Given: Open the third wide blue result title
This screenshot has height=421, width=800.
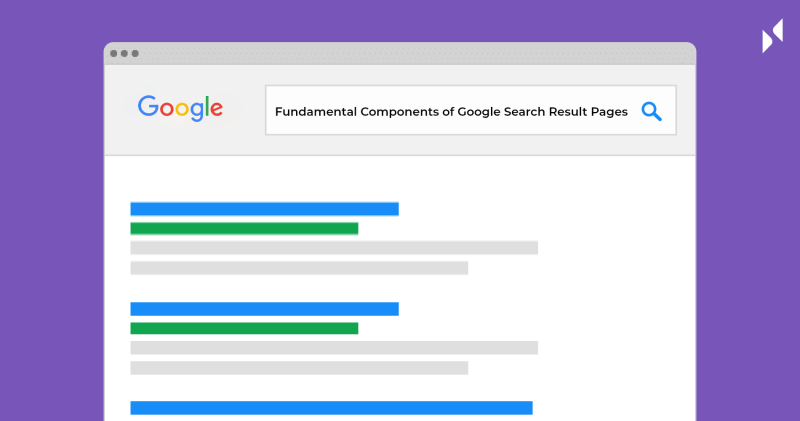Looking at the screenshot, I should tap(331, 408).
